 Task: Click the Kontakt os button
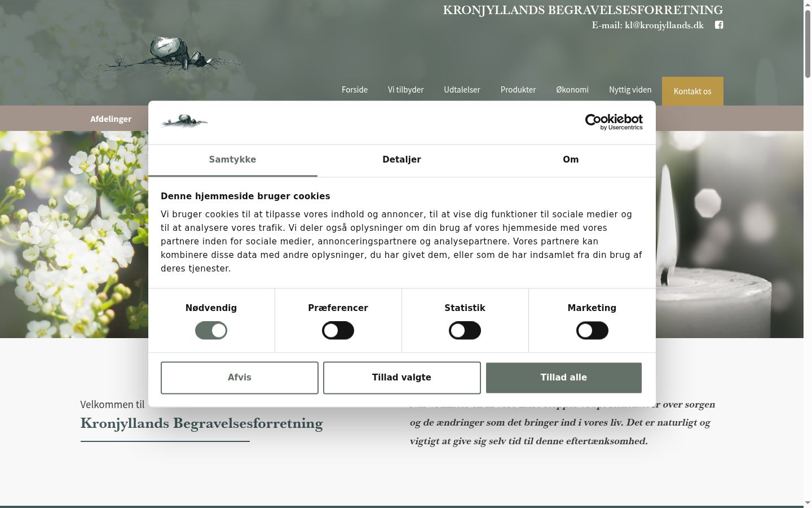[692, 91]
